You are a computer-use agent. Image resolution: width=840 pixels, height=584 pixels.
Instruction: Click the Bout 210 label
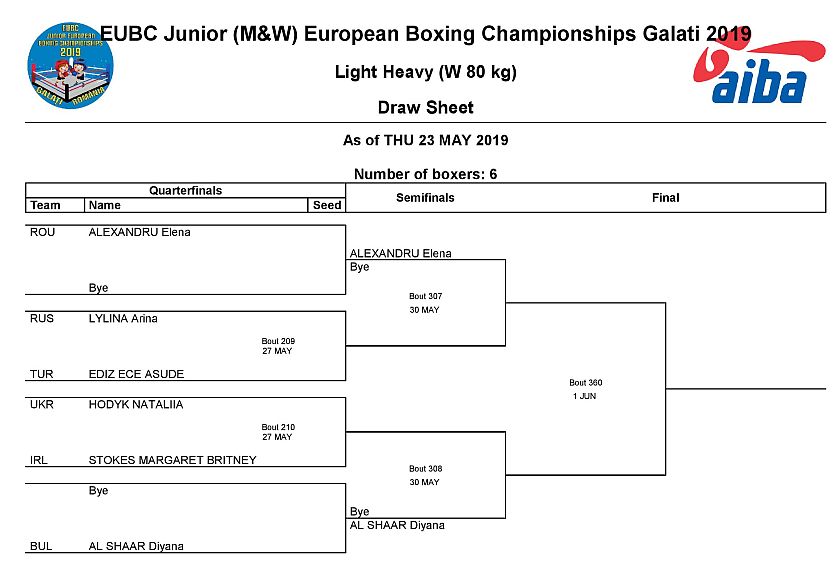[278, 427]
